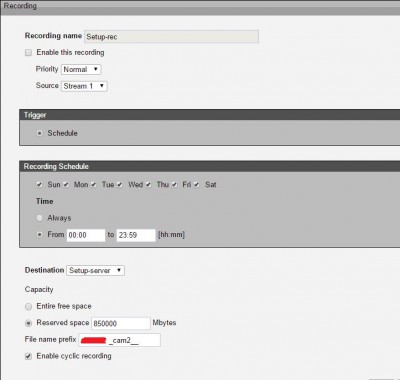Enable this recording checkbox

29,53
